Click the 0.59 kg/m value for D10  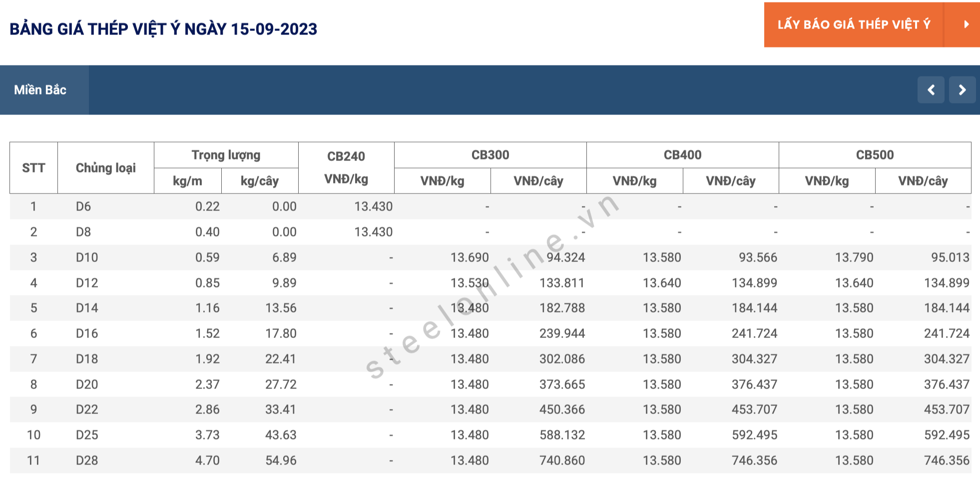pyautogui.click(x=208, y=257)
